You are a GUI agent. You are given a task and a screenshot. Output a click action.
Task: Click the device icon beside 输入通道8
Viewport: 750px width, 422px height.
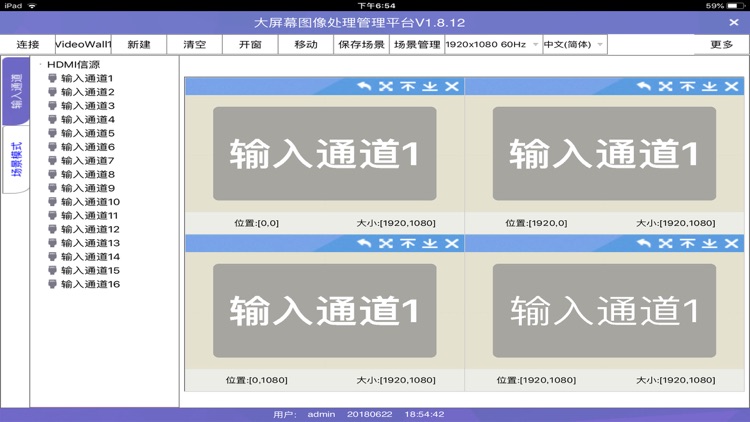coord(53,174)
